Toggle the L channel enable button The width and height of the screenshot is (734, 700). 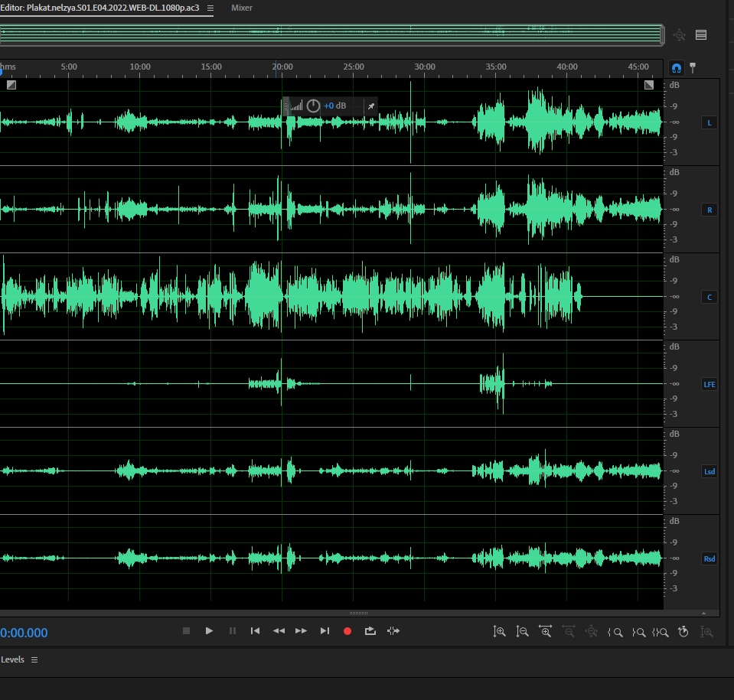[x=710, y=122]
